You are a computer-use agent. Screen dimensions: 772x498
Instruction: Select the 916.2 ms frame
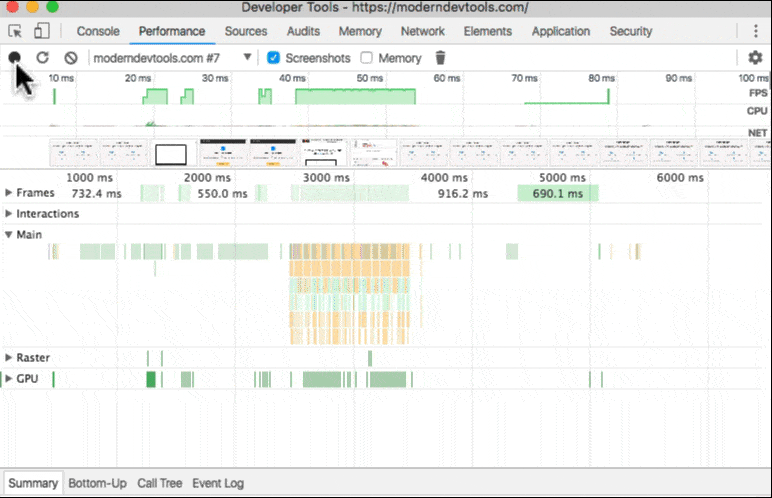coord(463,194)
